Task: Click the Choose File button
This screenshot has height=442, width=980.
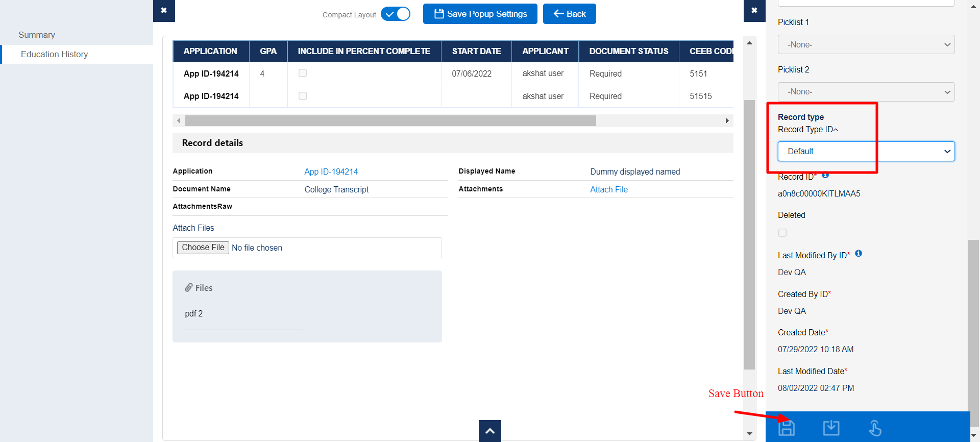Action: tap(203, 248)
